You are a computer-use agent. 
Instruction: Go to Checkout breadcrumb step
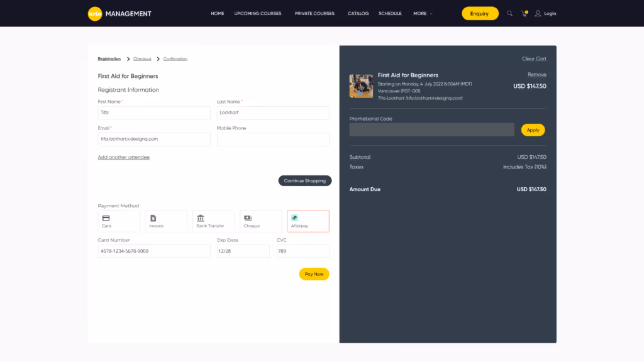pyautogui.click(x=142, y=58)
